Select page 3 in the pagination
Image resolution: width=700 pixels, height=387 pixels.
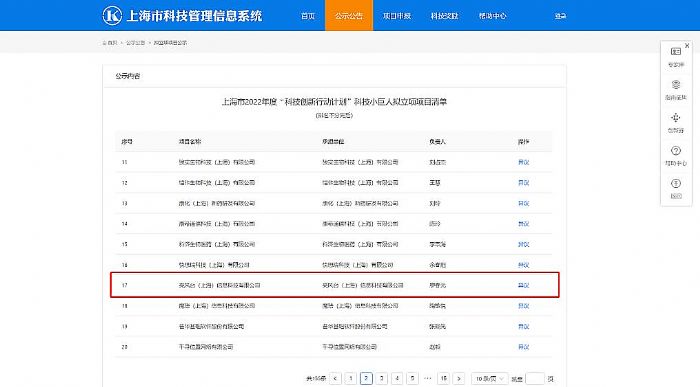pyautogui.click(x=381, y=379)
